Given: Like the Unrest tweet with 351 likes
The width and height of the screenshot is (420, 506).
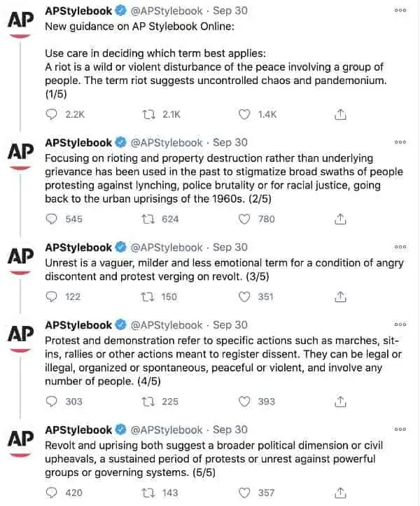Looking at the screenshot, I should (x=244, y=296).
